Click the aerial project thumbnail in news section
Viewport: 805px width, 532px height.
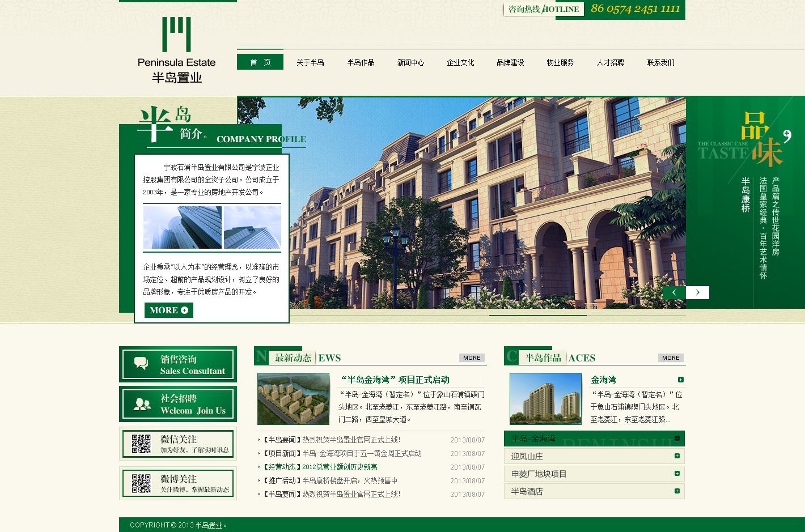click(x=293, y=399)
